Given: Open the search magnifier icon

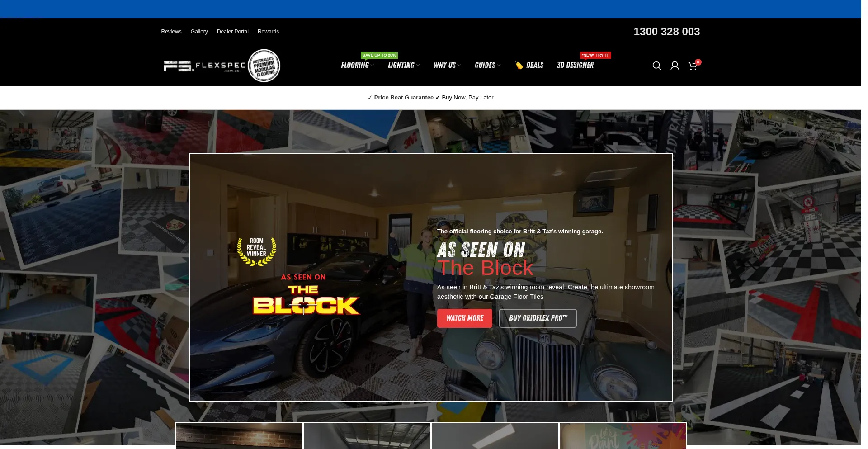Looking at the screenshot, I should (657, 66).
